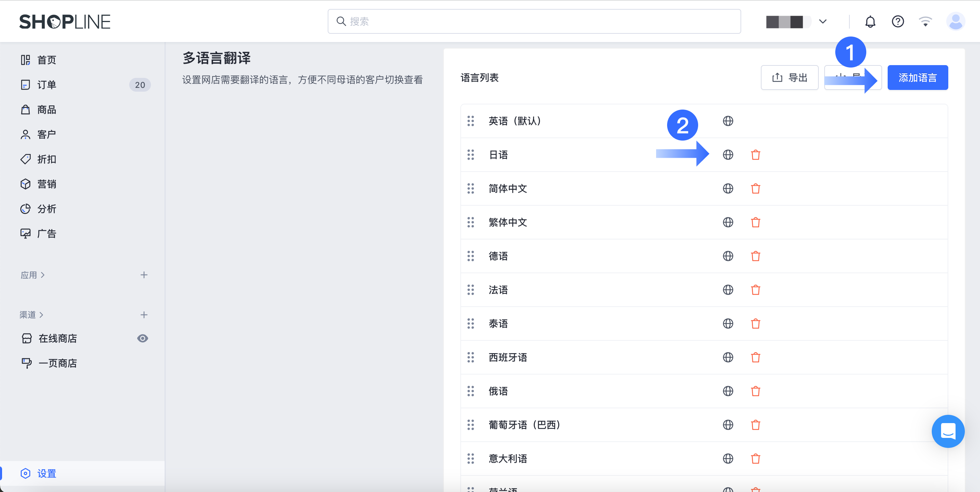
Task: Open 一页商店 in the sidebar
Action: (x=58, y=363)
